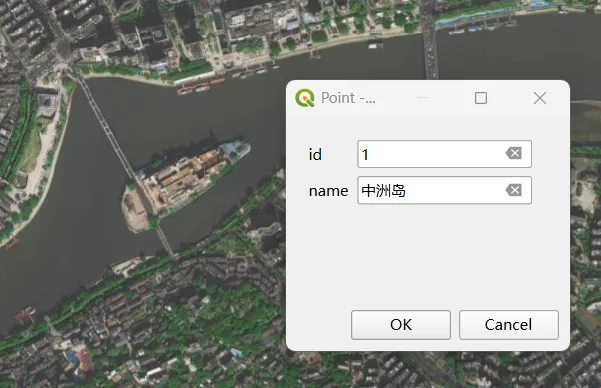Click OK to confirm the feature attributes
The image size is (601, 388).
point(401,325)
